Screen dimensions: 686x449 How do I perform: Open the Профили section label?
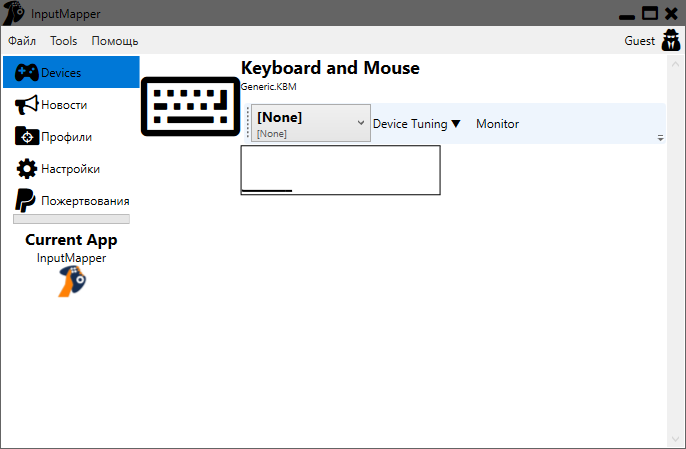click(x=66, y=137)
